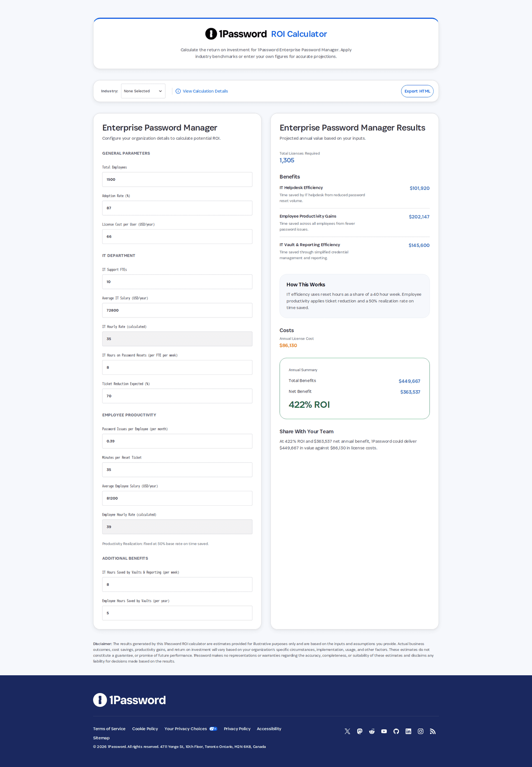Viewport: 532px width, 767px height.
Task: Click the Total Employees field
Action: tap(177, 179)
